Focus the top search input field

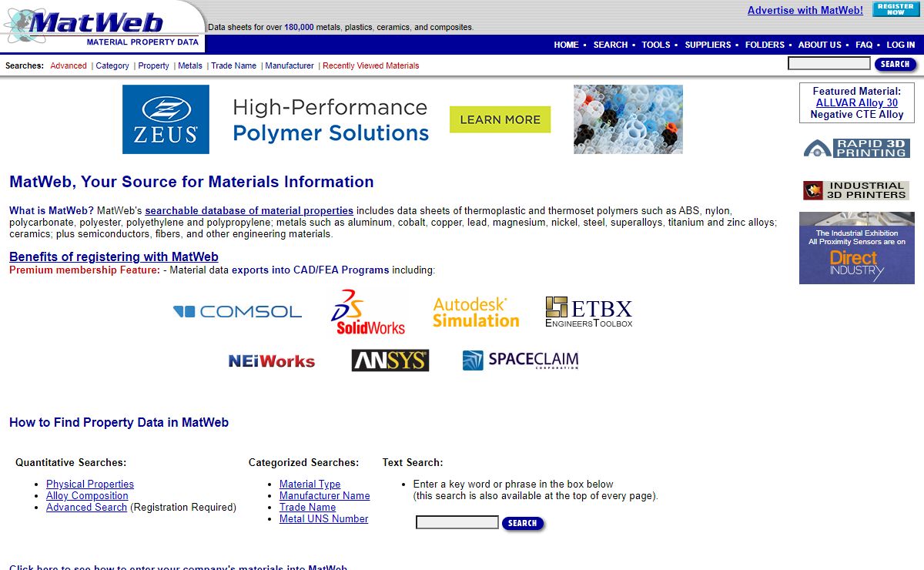pos(829,63)
